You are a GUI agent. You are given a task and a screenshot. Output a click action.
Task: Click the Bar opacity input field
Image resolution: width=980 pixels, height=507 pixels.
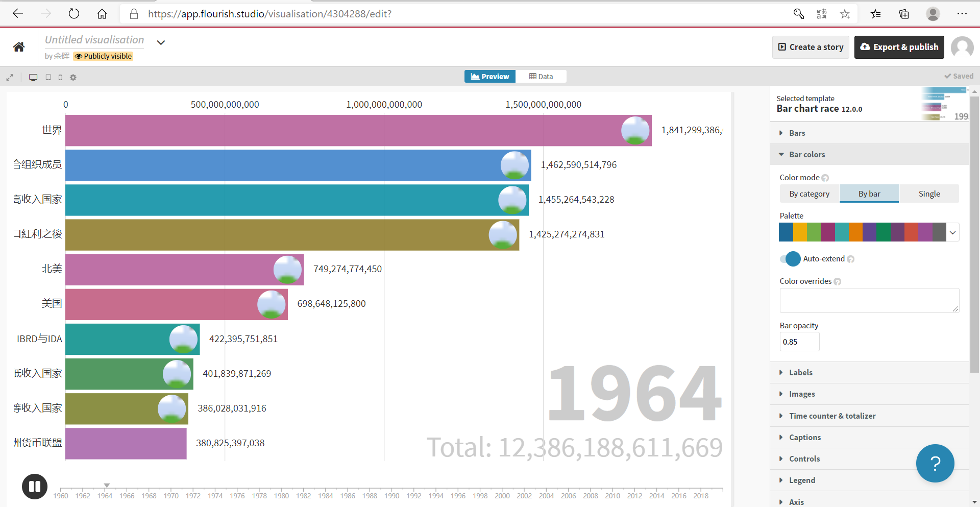[x=799, y=342]
